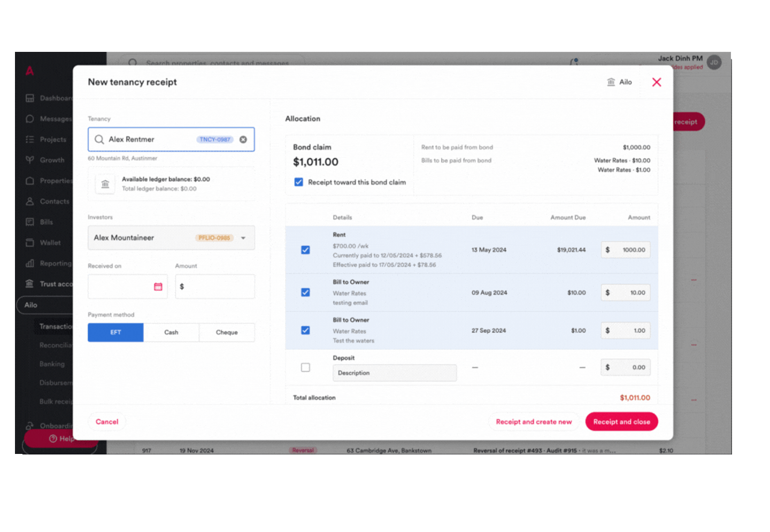770x532 pixels.
Task: Edit the Deposit amount field showing 0.00
Action: [626, 367]
